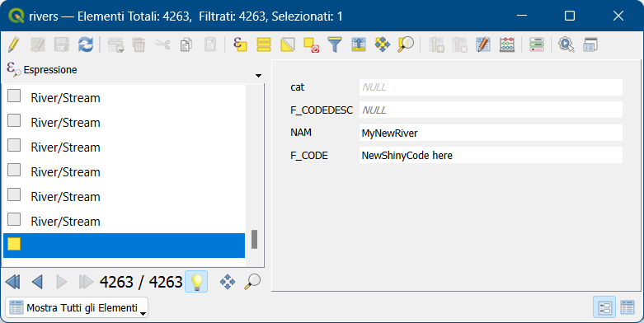Open the actions gear-with-cursor icon
The height and width of the screenshot is (323, 644).
coord(566,44)
